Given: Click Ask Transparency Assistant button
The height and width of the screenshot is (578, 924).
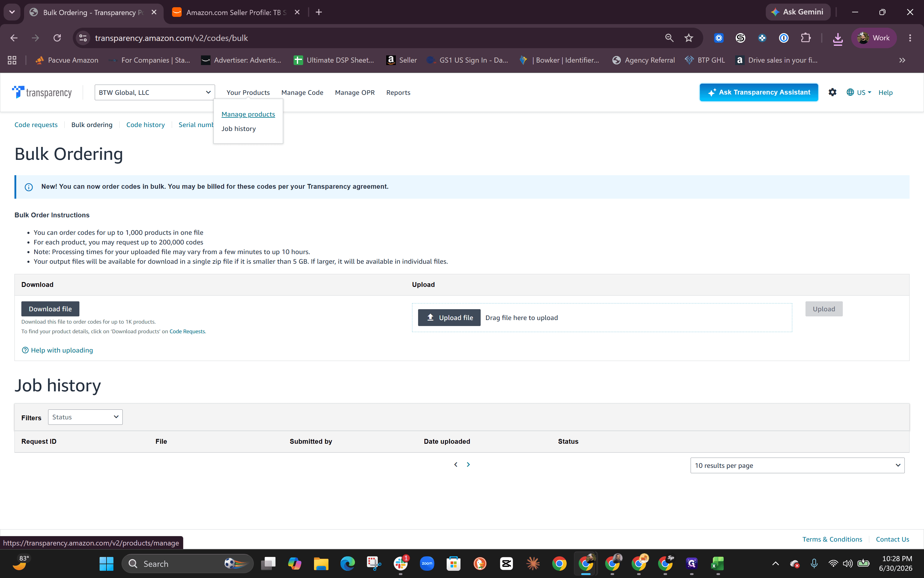Looking at the screenshot, I should (759, 92).
